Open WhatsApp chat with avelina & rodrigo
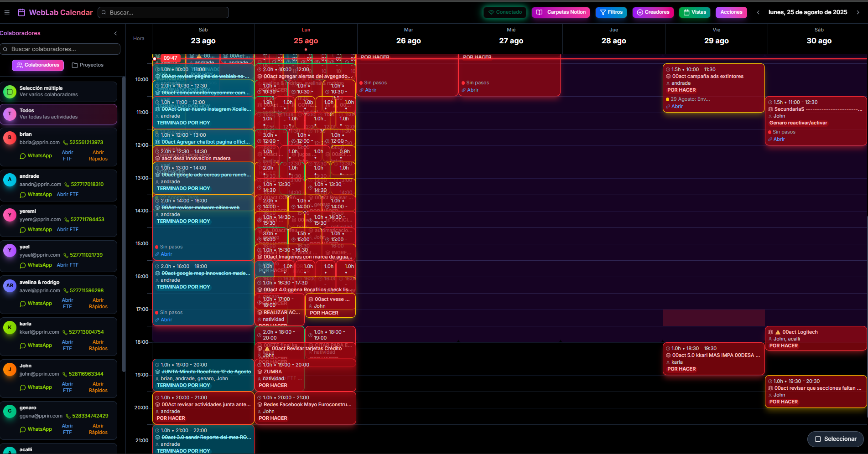This screenshot has width=868, height=454. tap(36, 303)
